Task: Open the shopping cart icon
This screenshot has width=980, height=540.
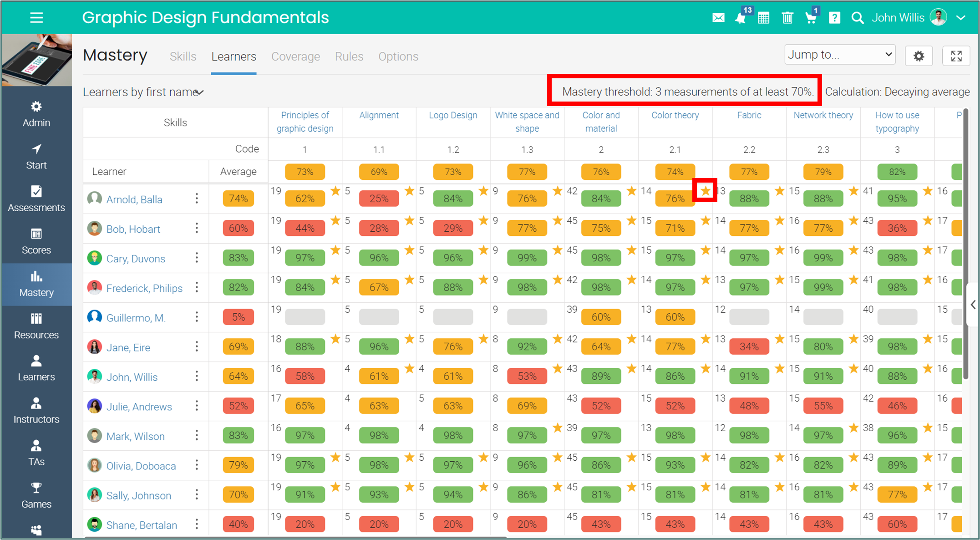Action: [811, 18]
